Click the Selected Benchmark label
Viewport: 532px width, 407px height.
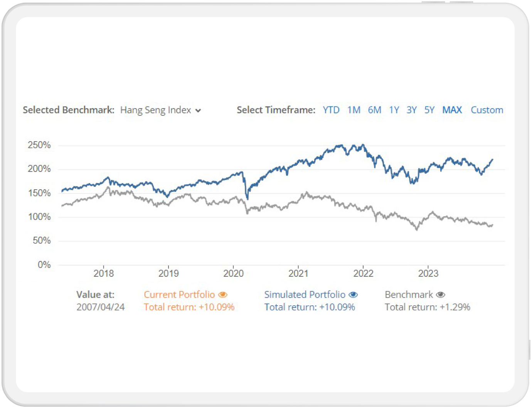(x=69, y=110)
